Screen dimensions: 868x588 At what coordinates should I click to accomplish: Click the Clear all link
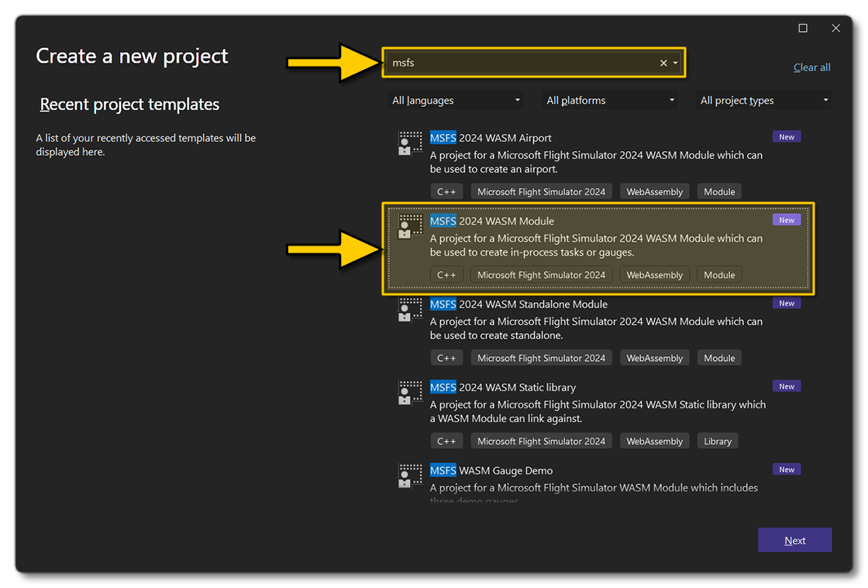tap(811, 67)
